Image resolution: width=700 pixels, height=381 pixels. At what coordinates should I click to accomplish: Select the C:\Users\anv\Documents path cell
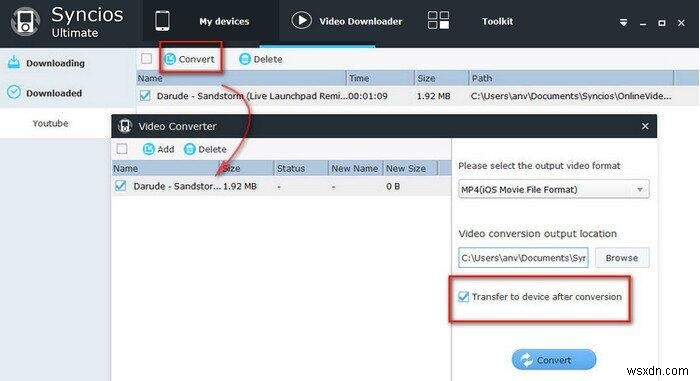click(571, 96)
